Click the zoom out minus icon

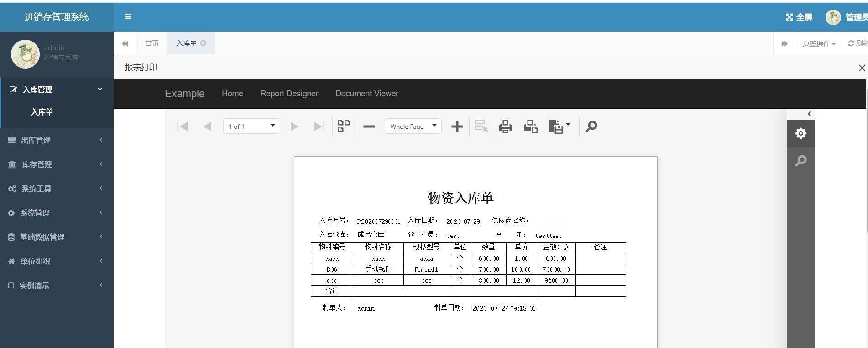pos(369,127)
